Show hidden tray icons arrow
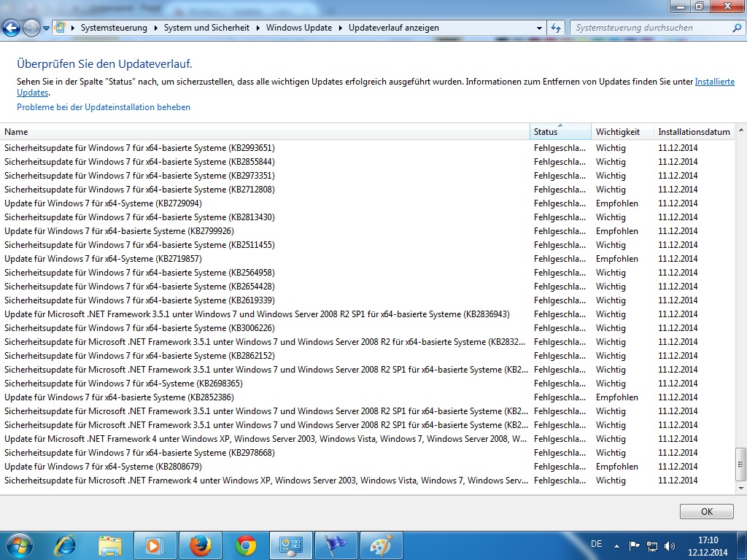 (617, 546)
